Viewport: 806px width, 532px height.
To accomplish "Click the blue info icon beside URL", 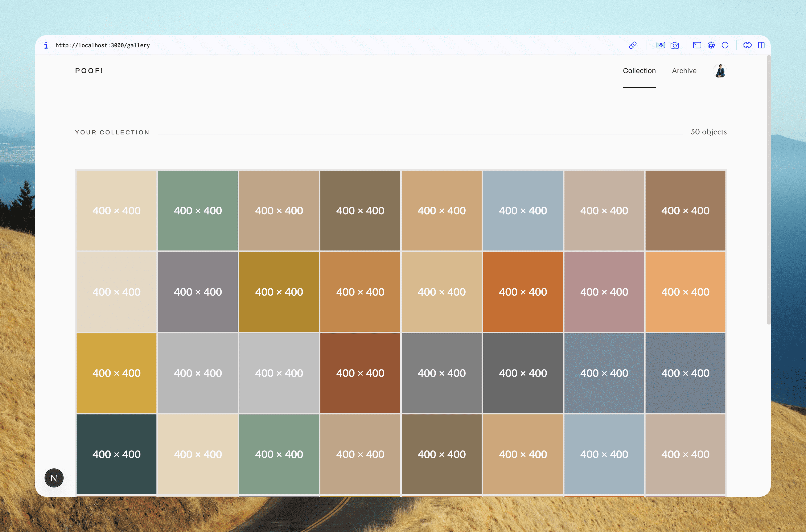I will [46, 45].
